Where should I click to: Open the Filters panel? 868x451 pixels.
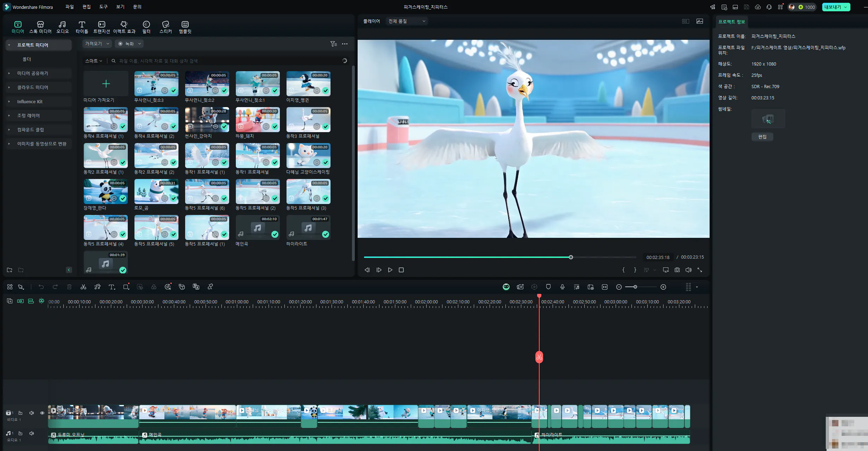146,27
